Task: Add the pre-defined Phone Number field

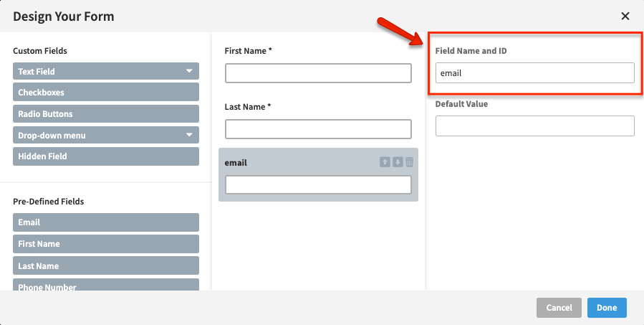Action: (105, 286)
